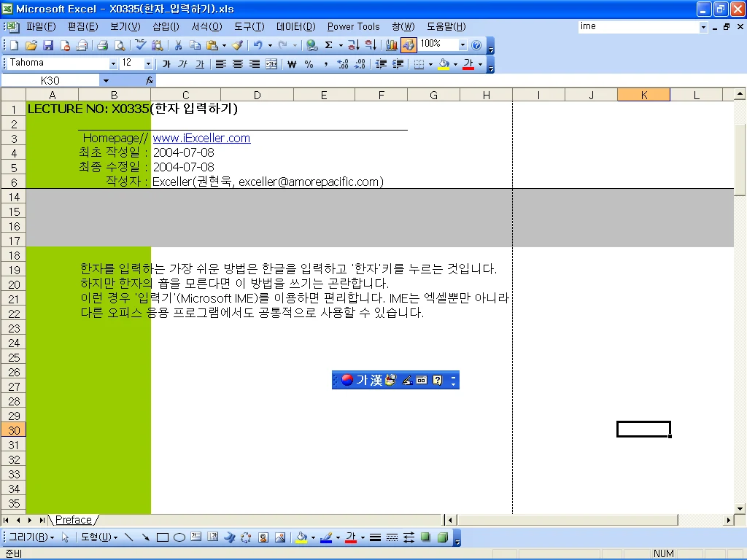Print the sheet with the printer icon
Screen dimensions: 747x560
(x=102, y=45)
